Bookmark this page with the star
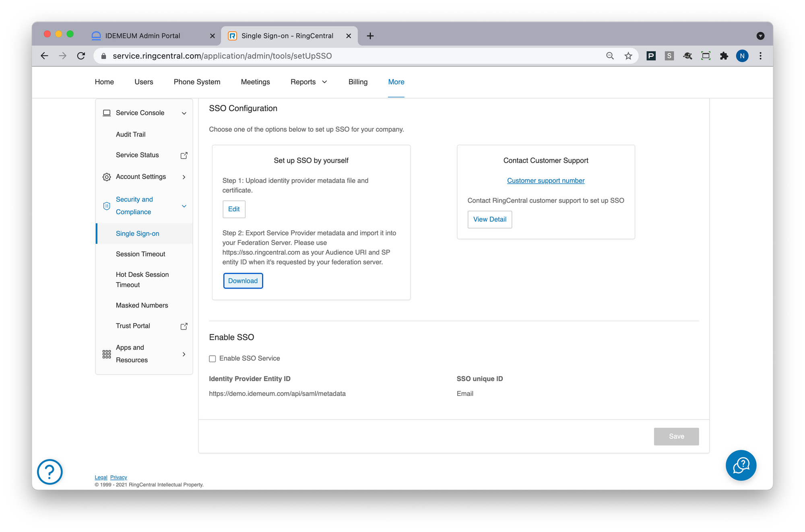 [628, 56]
